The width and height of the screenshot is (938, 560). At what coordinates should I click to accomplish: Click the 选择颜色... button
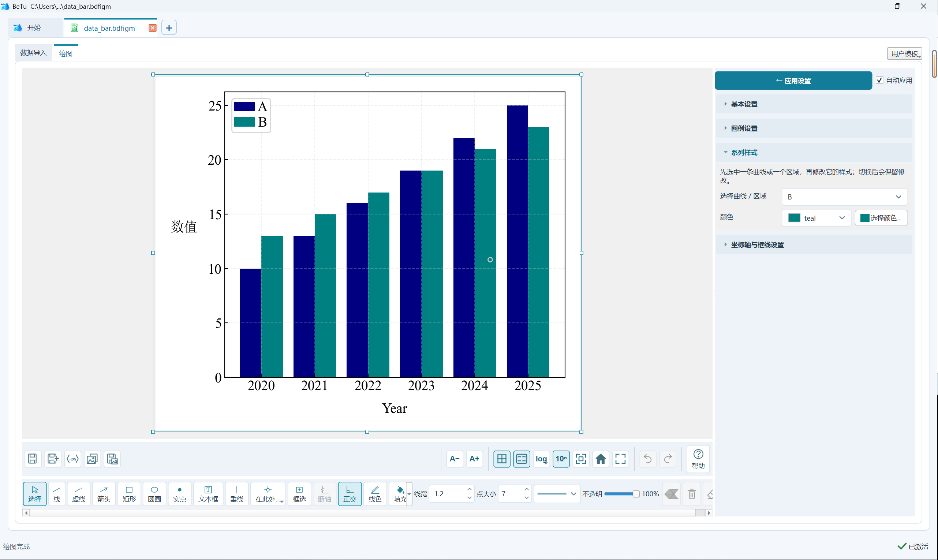point(881,218)
